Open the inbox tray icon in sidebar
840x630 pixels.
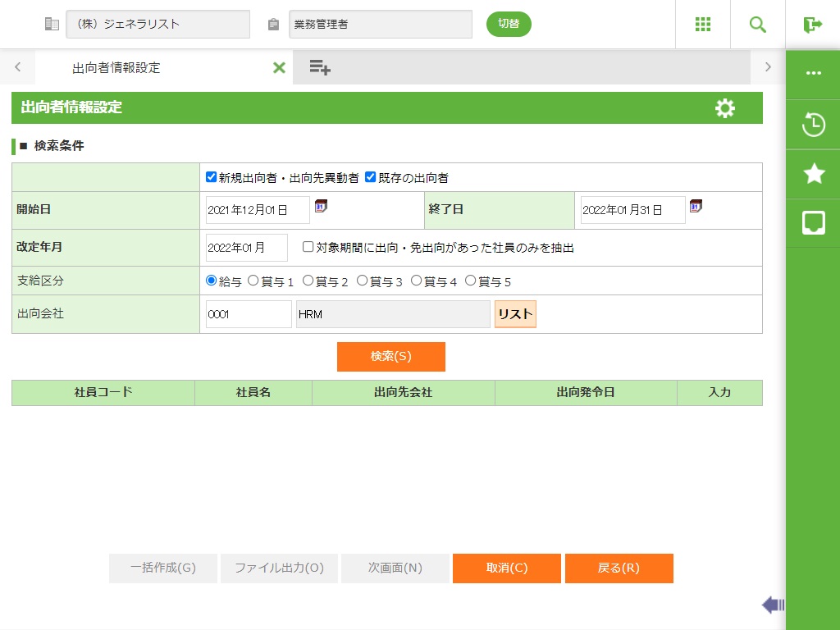click(813, 222)
